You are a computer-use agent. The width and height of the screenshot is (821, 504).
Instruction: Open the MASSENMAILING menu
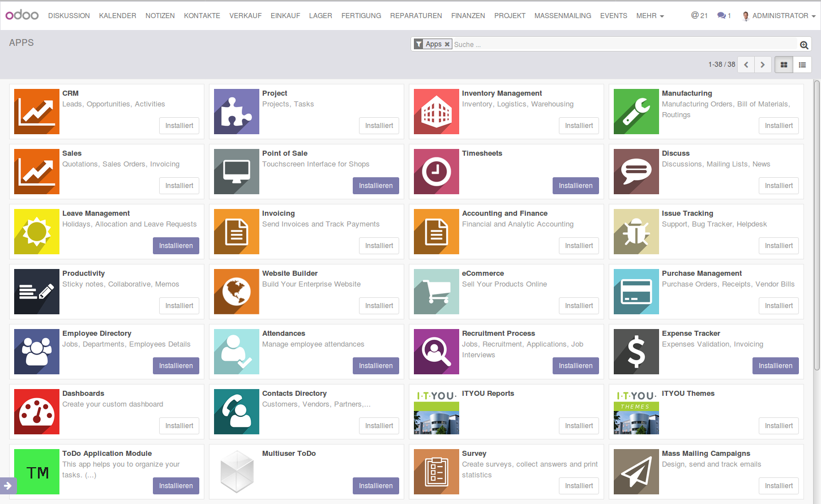click(x=563, y=16)
